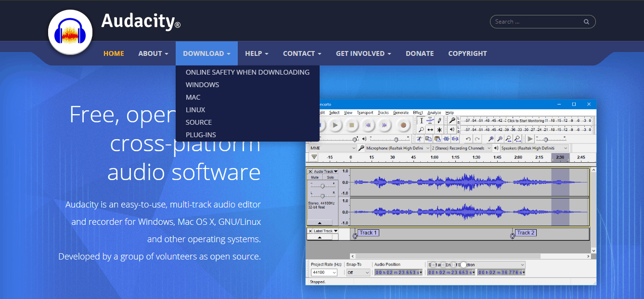This screenshot has height=299, width=644.
Task: Expand the CONTACT navigation dropdown
Action: [302, 53]
